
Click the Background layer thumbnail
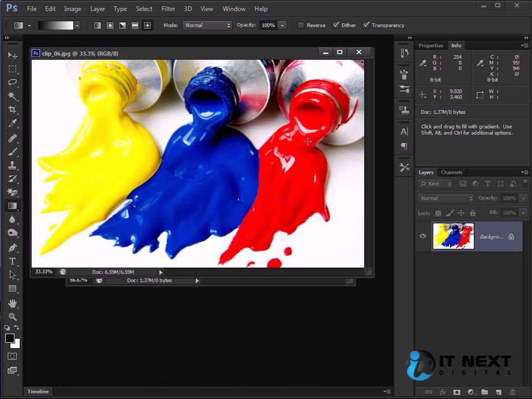[453, 236]
